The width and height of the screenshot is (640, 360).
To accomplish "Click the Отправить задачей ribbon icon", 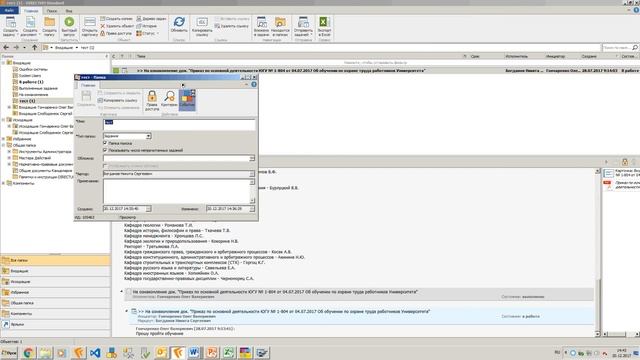I will [303, 27].
